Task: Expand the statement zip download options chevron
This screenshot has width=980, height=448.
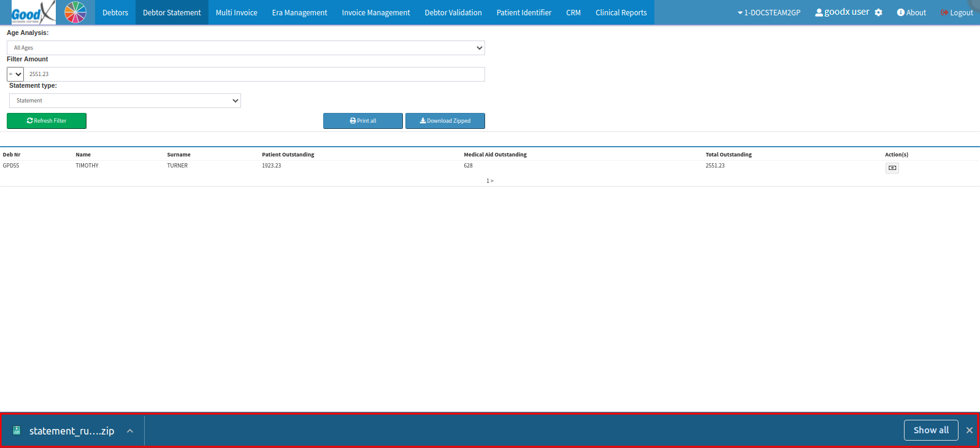Action: tap(130, 431)
